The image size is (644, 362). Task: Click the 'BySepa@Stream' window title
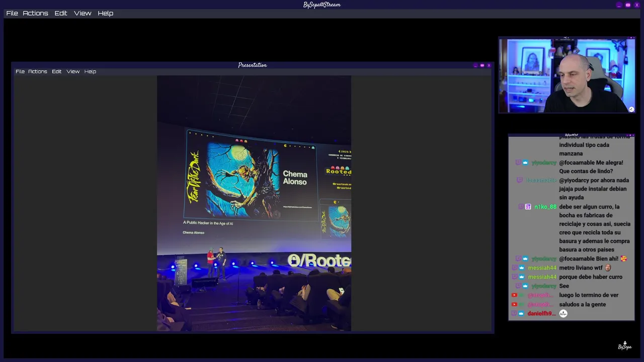322,5
